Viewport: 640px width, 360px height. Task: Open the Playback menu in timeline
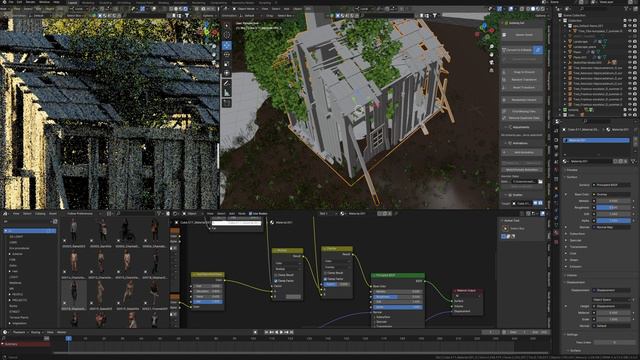21,332
